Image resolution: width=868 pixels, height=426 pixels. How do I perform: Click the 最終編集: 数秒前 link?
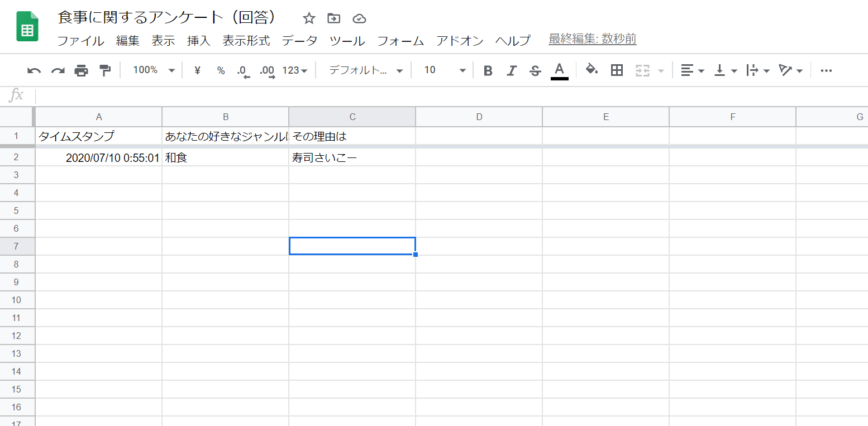pyautogui.click(x=592, y=39)
